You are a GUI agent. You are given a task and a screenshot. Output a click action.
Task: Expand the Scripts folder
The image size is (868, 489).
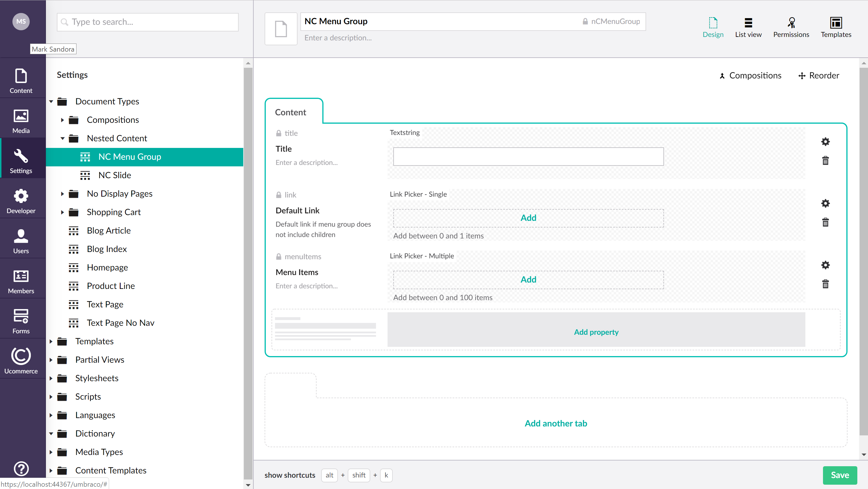coord(51,397)
